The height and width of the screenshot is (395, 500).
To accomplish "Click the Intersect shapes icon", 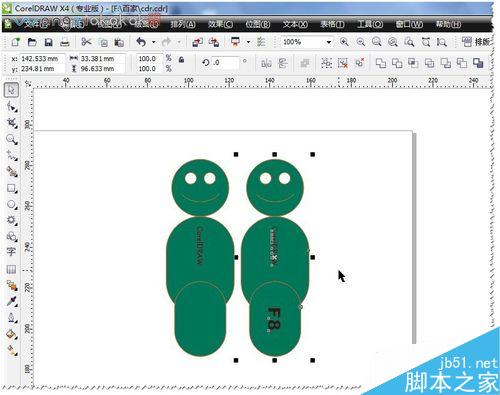I will (413, 63).
